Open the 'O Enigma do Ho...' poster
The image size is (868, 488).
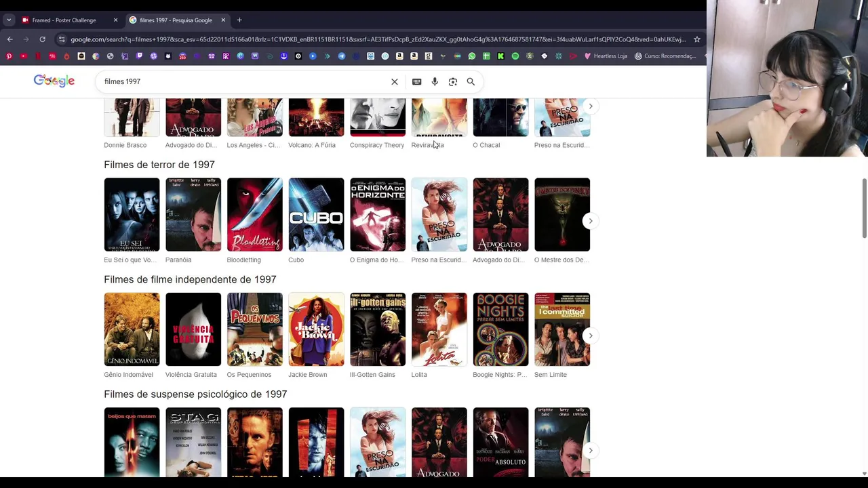click(378, 215)
